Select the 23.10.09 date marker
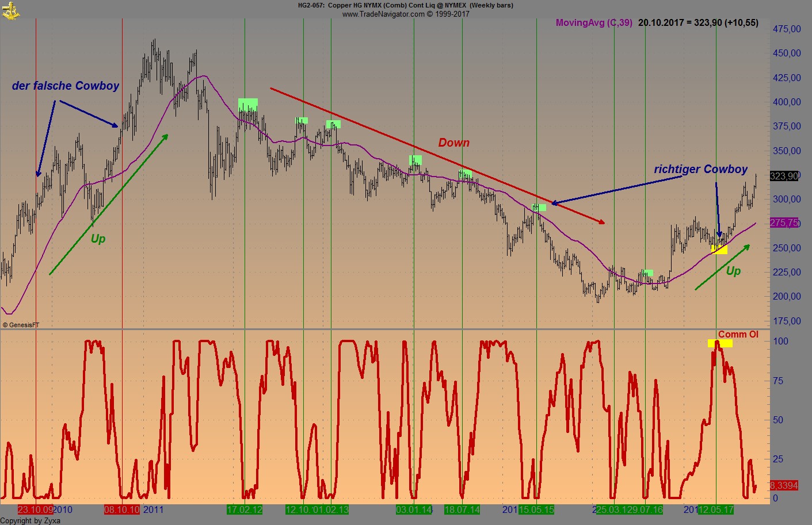 tap(35, 509)
